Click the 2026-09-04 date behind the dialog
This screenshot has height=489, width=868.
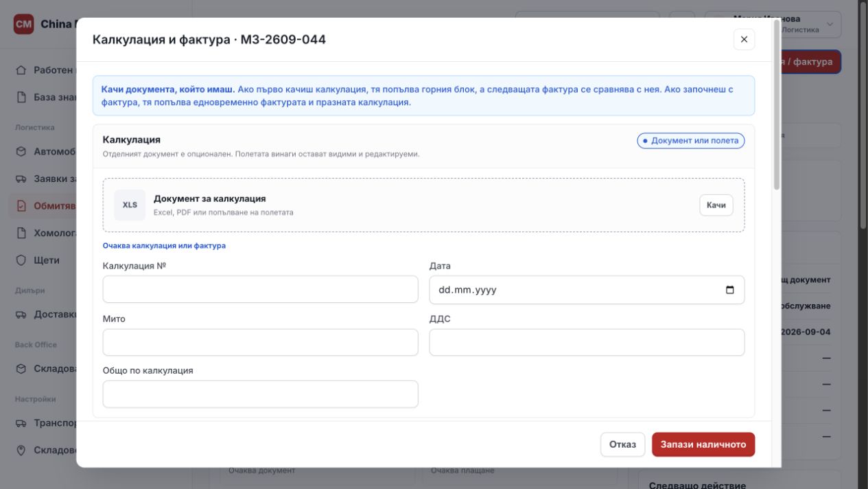[806, 332]
